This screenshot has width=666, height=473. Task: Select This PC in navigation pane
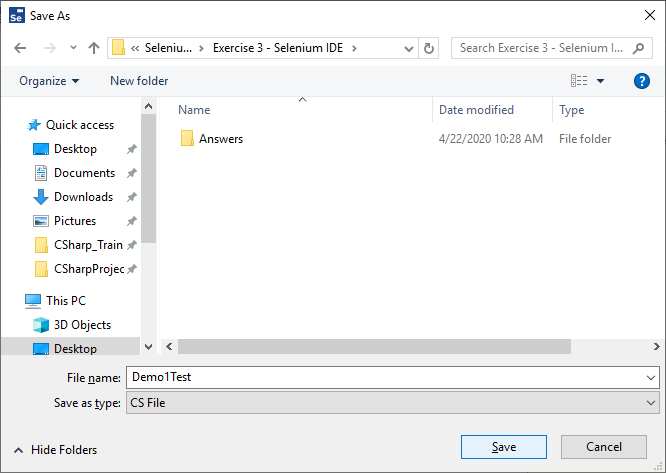point(66,301)
